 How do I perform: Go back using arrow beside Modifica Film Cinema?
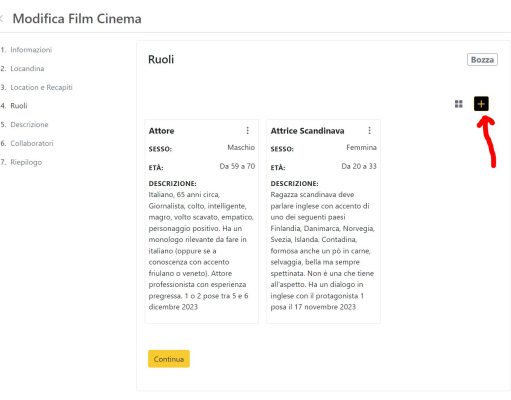(2, 19)
